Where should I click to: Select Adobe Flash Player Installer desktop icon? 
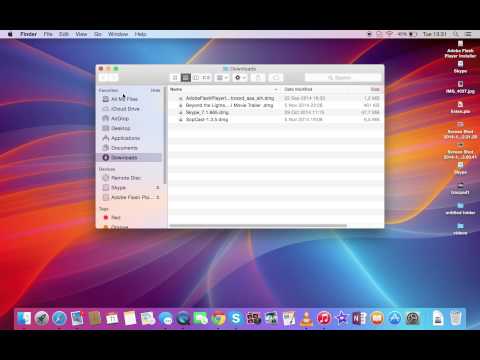point(460,49)
